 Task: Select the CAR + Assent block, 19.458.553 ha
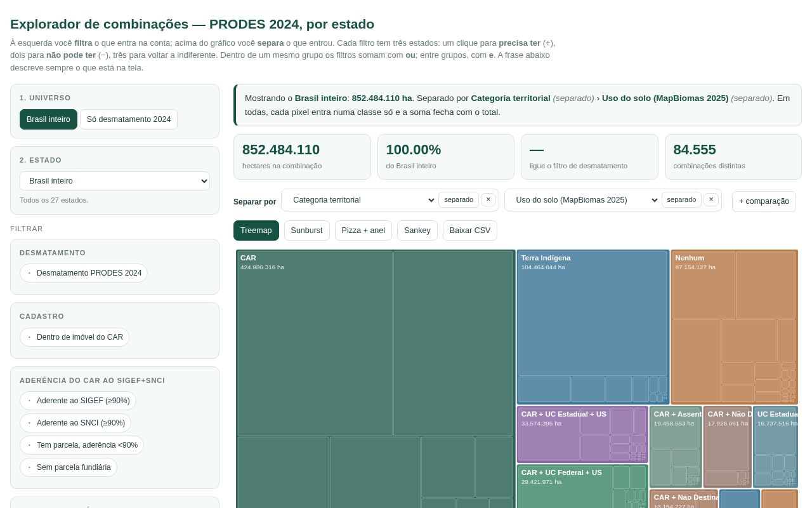click(x=676, y=447)
